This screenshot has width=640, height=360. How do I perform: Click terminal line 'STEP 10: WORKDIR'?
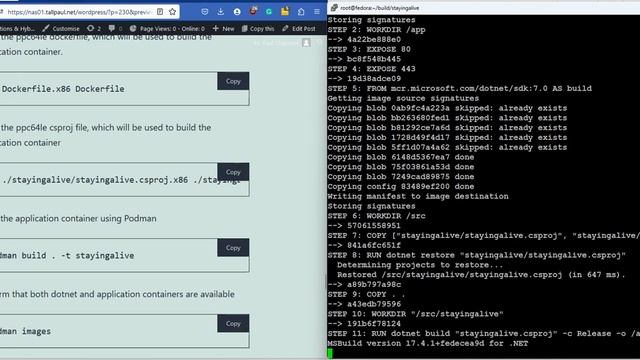(416, 314)
